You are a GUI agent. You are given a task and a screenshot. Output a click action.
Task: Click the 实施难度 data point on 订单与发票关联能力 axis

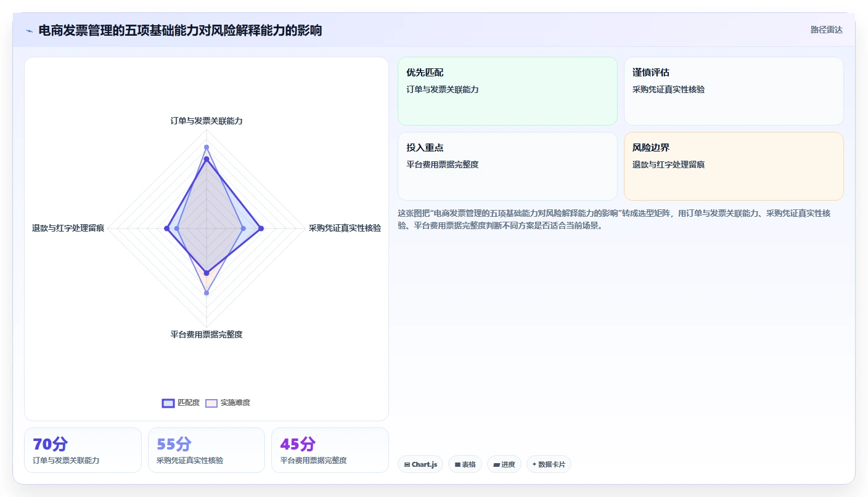tap(207, 147)
